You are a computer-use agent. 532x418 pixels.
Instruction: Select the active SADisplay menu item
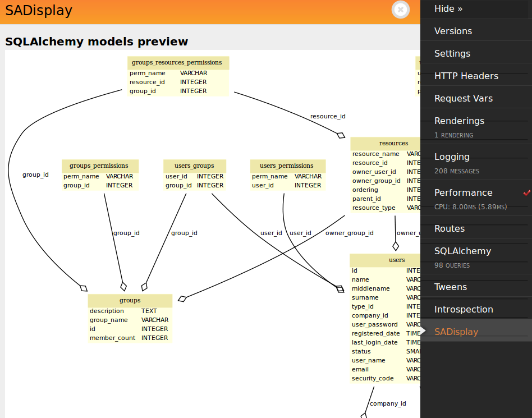click(456, 332)
